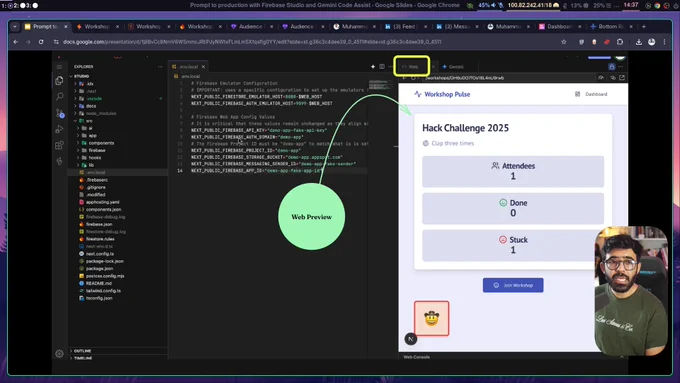
Task: Click the lock icon above preview pane
Action: (611, 67)
